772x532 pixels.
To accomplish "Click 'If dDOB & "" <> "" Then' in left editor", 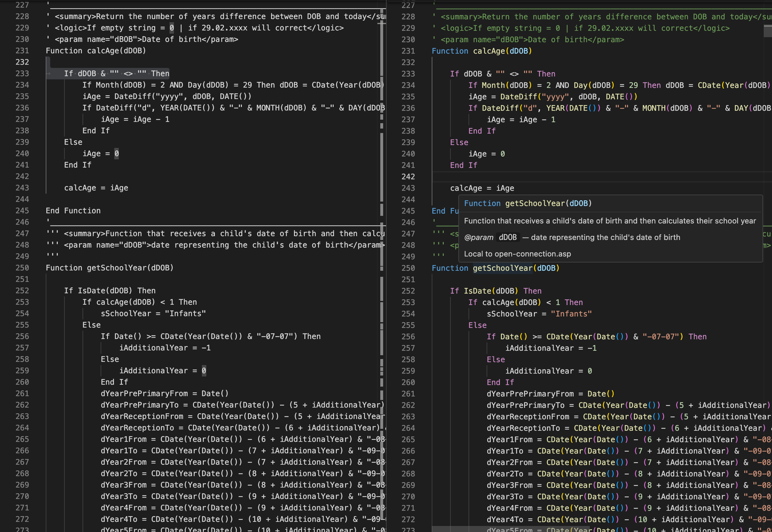I will 117,74.
